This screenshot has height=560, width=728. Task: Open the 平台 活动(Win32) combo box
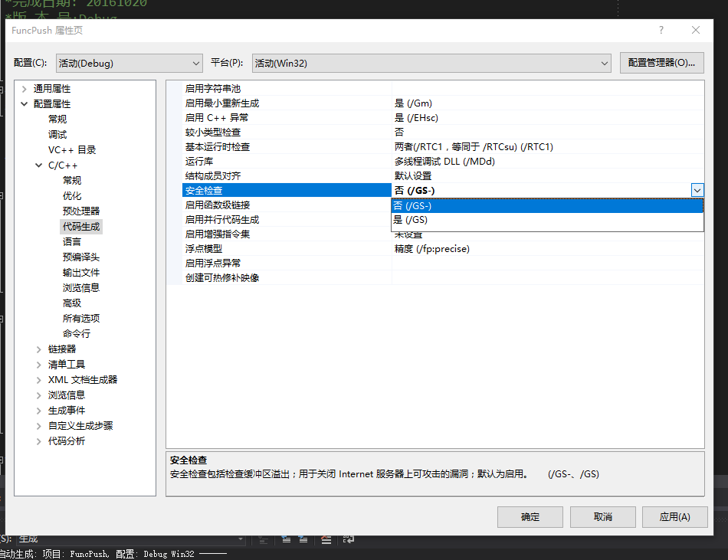pyautogui.click(x=431, y=63)
